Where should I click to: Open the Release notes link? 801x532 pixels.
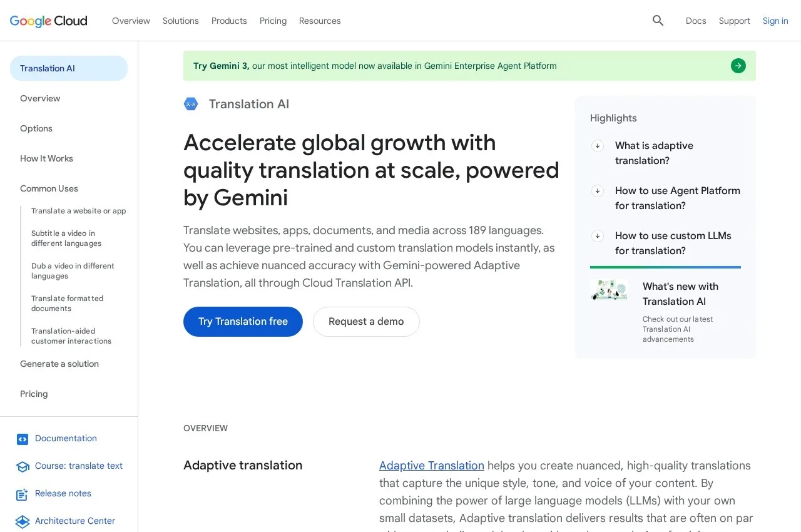(63, 493)
